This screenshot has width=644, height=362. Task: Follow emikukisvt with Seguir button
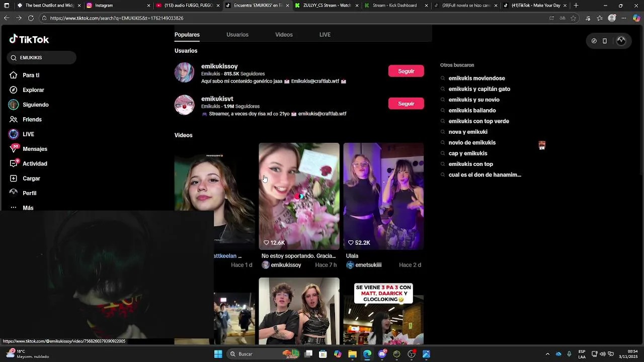point(406,104)
